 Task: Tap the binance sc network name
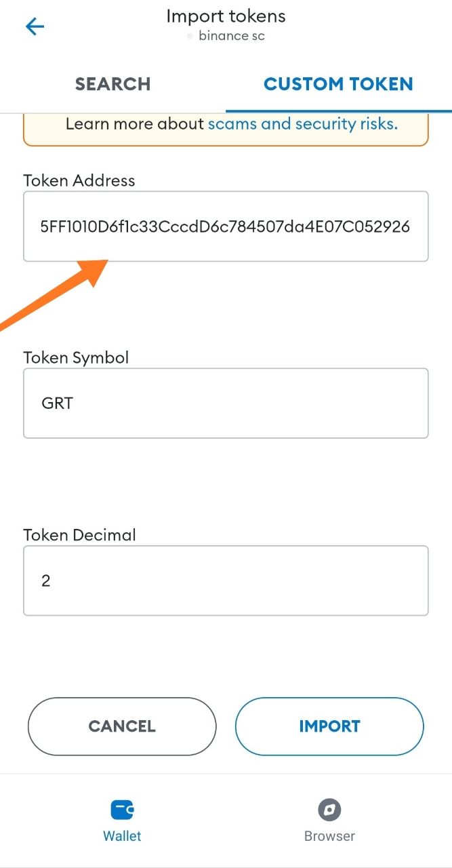[x=232, y=36]
